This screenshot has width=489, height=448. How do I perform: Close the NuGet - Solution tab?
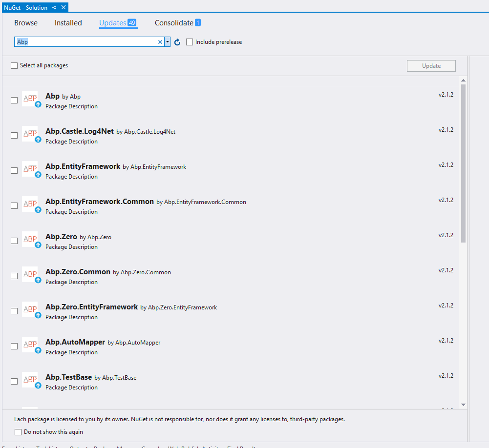[x=64, y=7]
